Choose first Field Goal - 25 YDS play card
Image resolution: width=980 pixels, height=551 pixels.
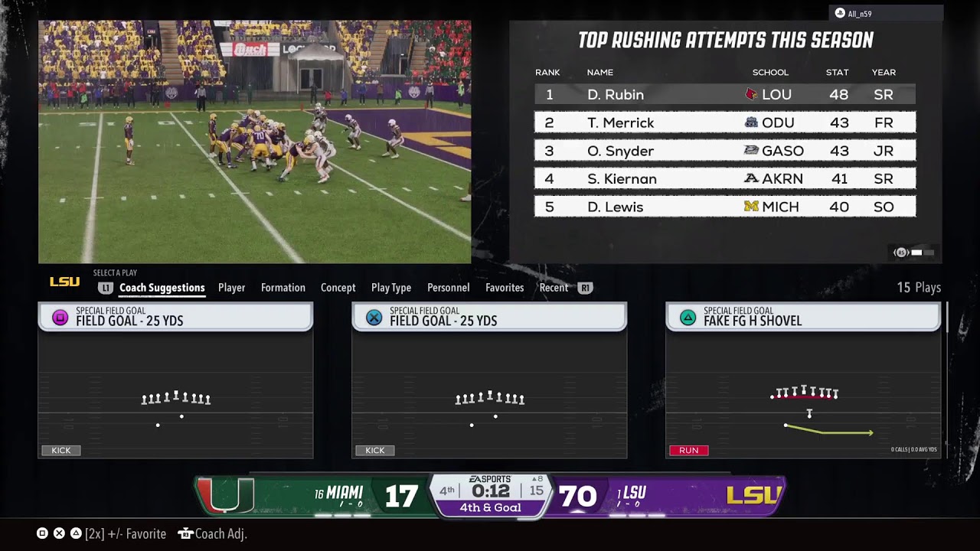[175, 380]
